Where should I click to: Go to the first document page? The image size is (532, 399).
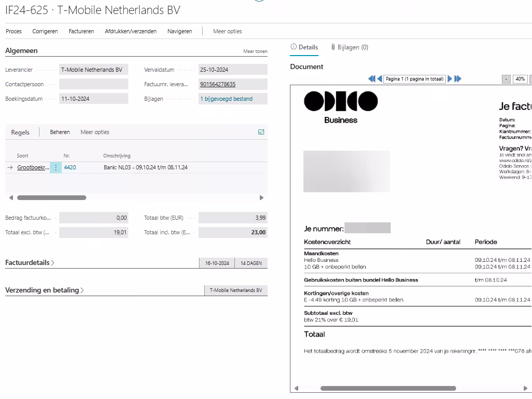click(x=371, y=79)
